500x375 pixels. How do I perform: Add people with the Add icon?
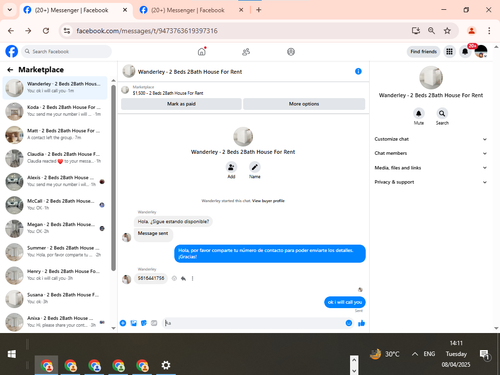231,167
